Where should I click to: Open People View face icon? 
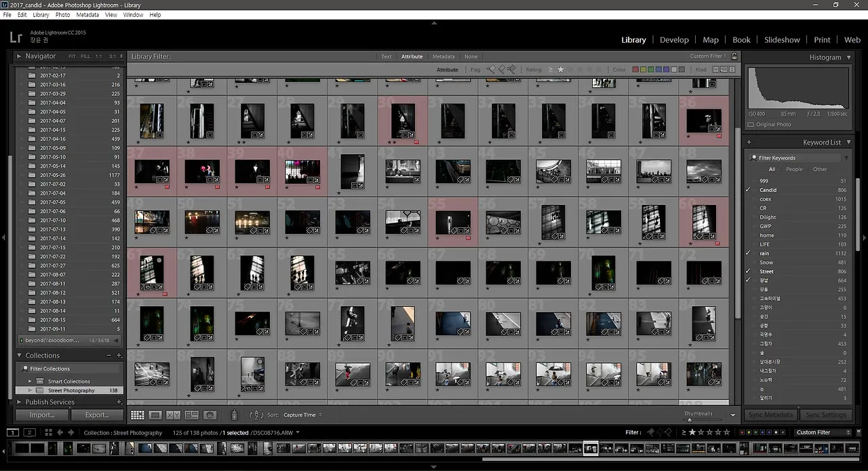(x=210, y=415)
